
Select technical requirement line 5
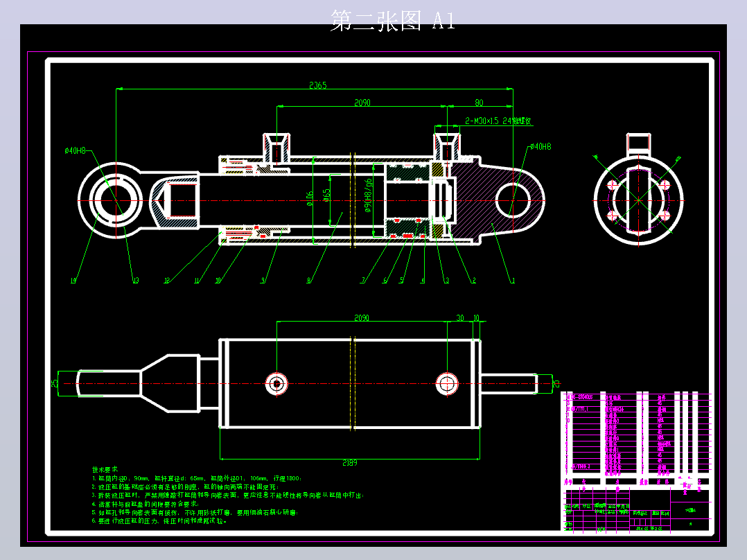tap(195, 513)
